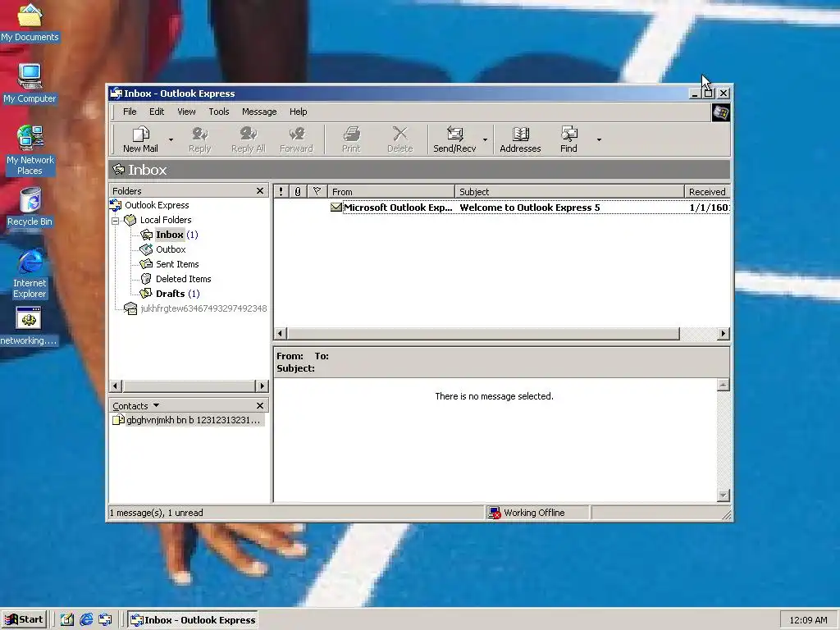
Task: Click the Folders pane horizontal scrollbar thumb
Action: [x=189, y=386]
